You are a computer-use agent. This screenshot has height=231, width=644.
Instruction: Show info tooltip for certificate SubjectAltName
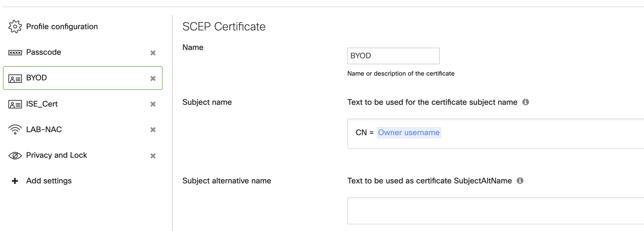[x=520, y=181]
